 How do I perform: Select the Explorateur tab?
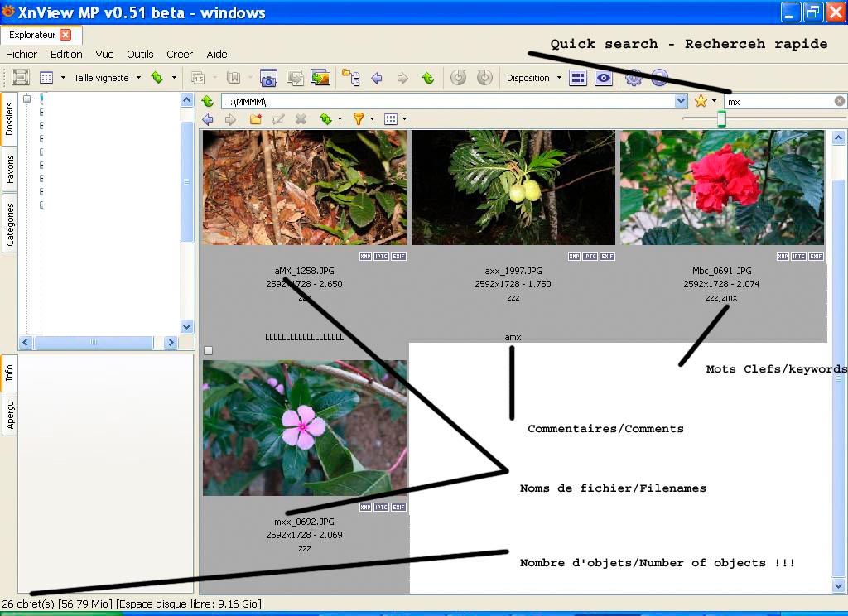[x=40, y=35]
